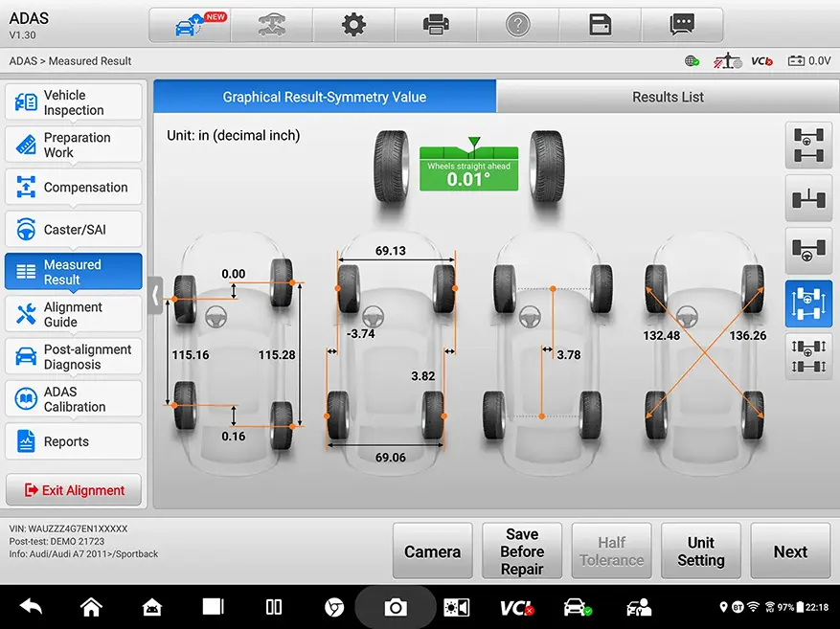Open ADAS Calibration from the sidebar
Screen dimensions: 840x629
pos(74,399)
